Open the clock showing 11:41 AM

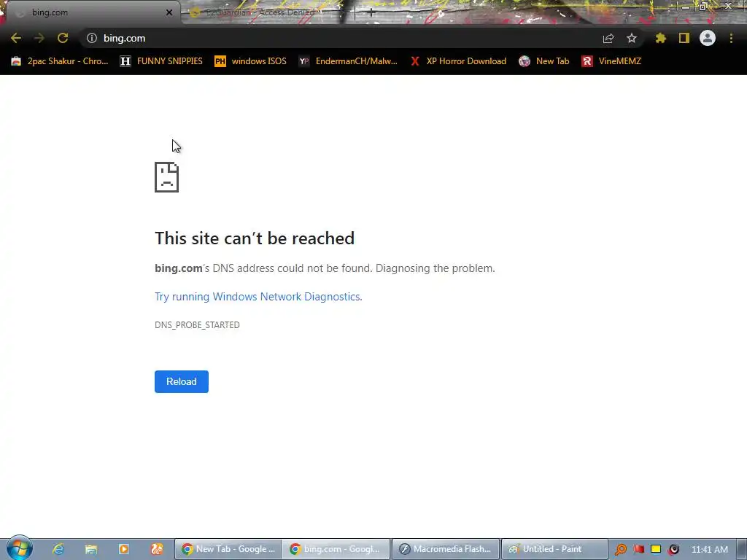[x=709, y=550]
